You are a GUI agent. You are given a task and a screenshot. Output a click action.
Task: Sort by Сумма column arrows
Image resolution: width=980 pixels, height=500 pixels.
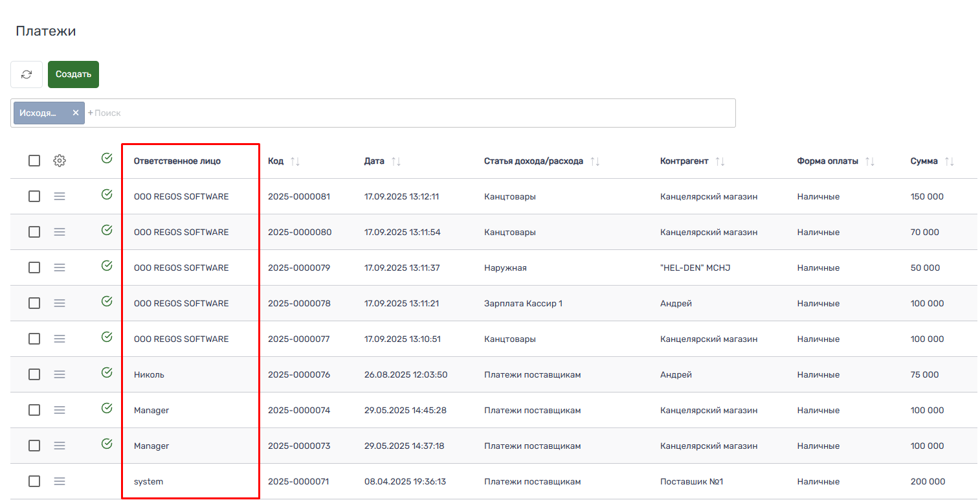[x=950, y=161]
